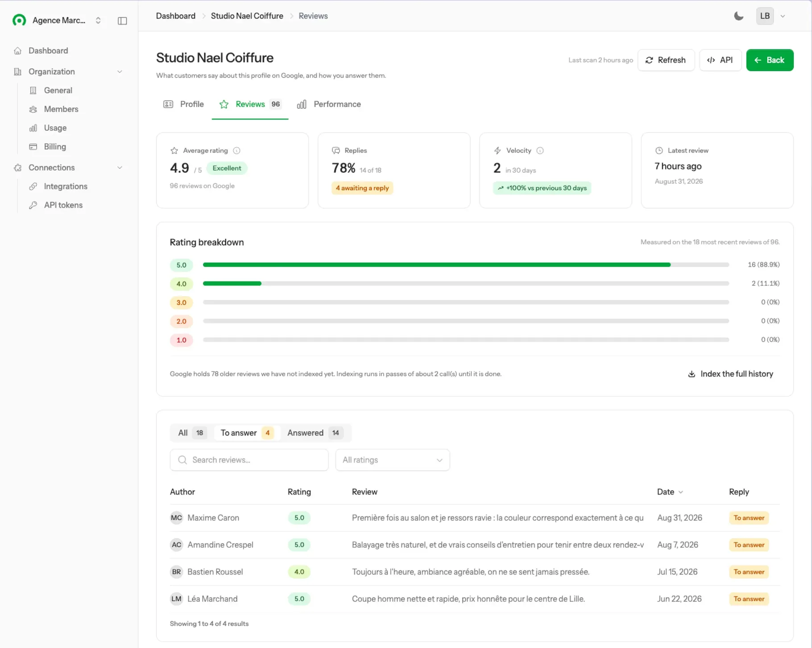Collapse the Connections section chevron
812x648 pixels.
click(x=120, y=168)
